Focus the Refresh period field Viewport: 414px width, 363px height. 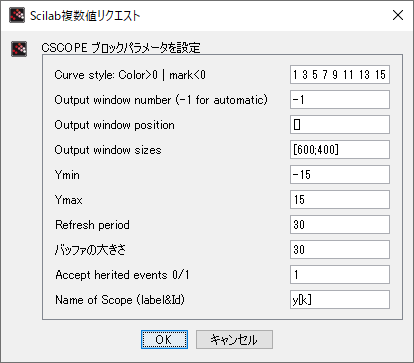coord(340,225)
